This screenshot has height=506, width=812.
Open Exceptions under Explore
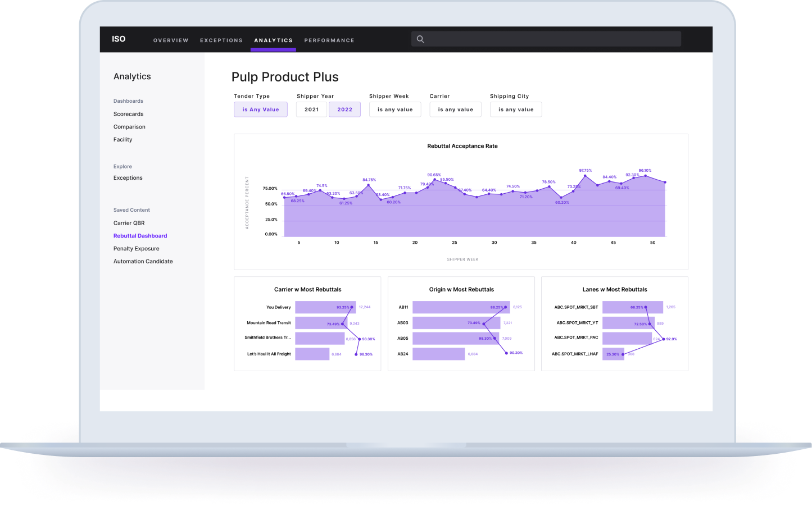point(128,178)
